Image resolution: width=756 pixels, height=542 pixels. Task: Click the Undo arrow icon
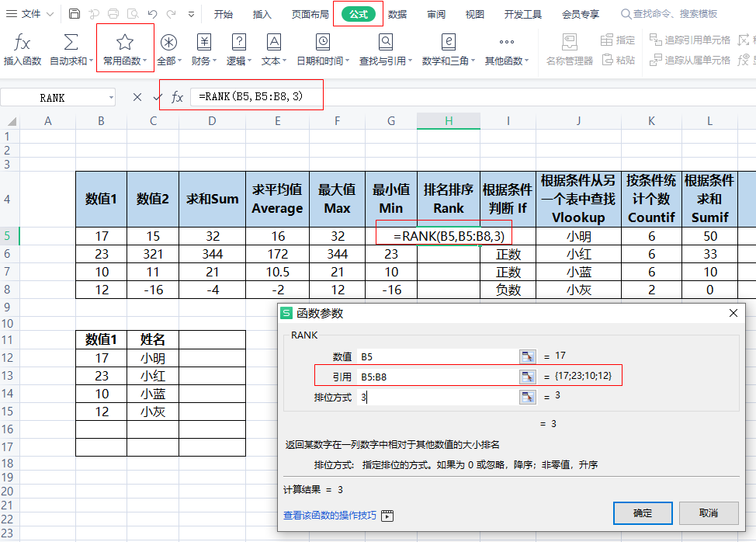(152, 14)
